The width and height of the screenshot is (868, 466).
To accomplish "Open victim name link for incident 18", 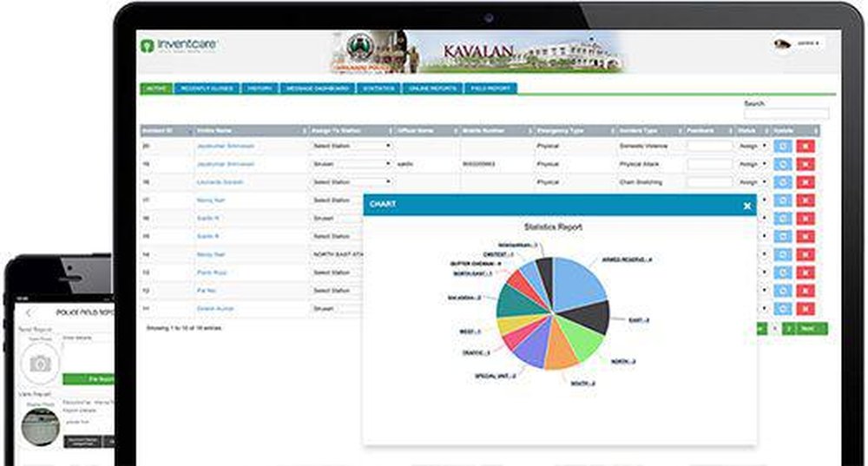I will tap(220, 182).
